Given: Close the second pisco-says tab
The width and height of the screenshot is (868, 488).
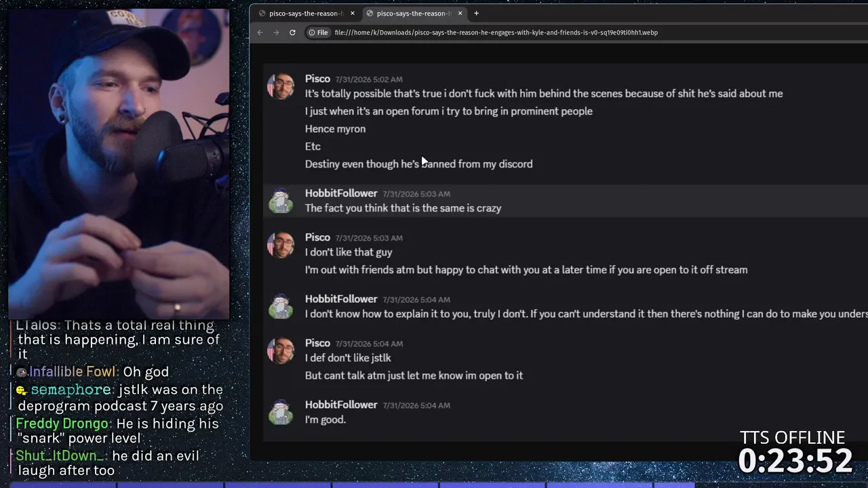Looking at the screenshot, I should click(460, 13).
